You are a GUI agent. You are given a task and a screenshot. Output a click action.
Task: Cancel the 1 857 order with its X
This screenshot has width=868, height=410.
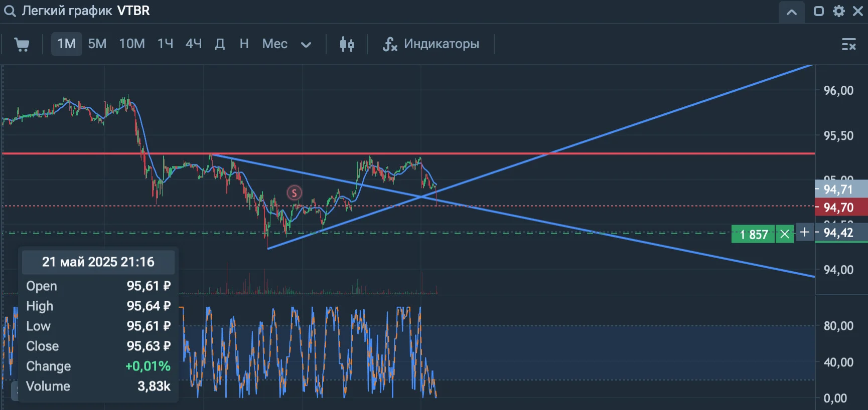tap(785, 234)
